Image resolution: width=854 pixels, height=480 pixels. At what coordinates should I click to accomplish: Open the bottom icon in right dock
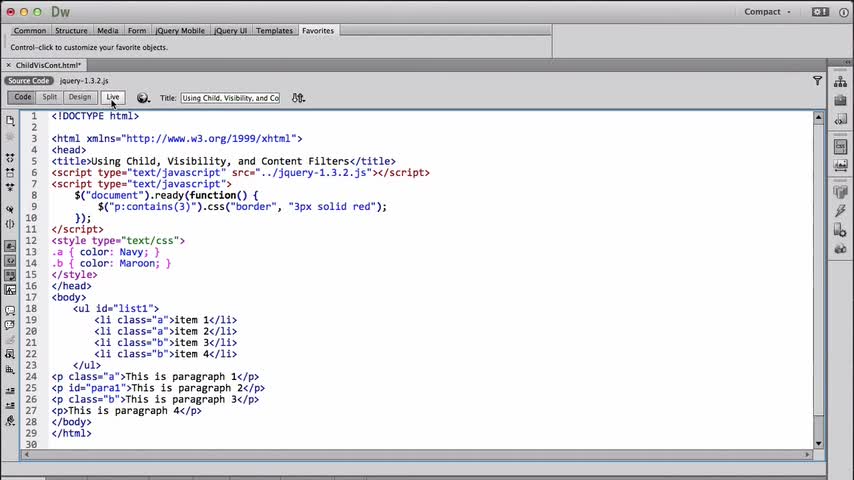(840, 249)
